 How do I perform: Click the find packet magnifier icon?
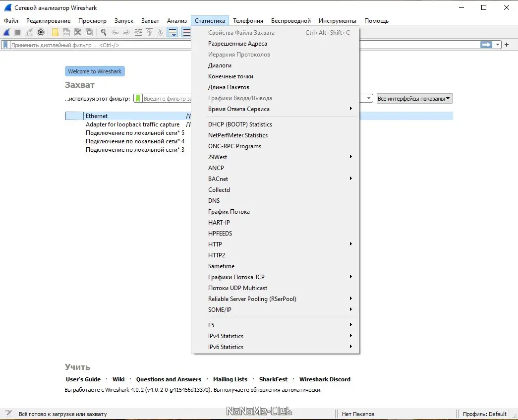click(x=104, y=32)
